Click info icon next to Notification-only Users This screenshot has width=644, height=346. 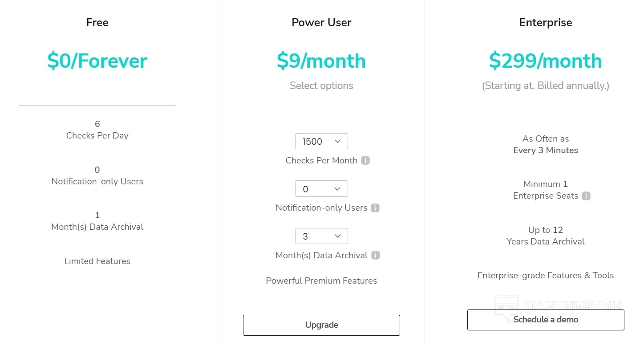click(375, 208)
